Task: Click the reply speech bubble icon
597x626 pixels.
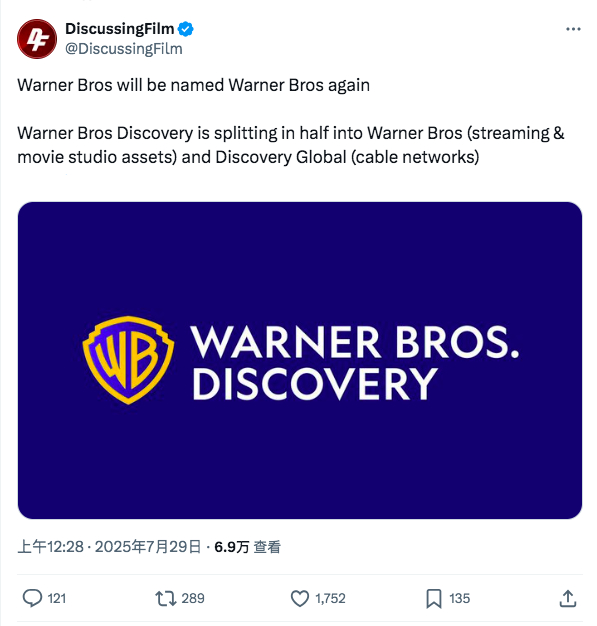Action: 32,598
